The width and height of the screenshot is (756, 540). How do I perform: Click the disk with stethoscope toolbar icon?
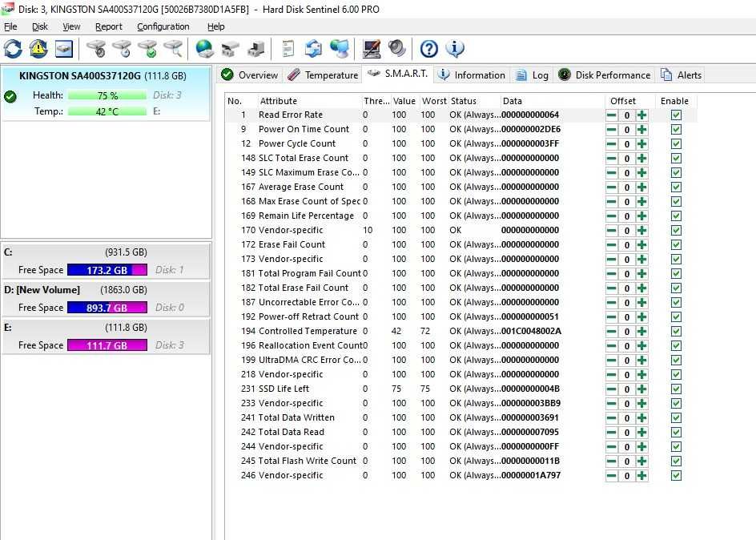(96, 49)
